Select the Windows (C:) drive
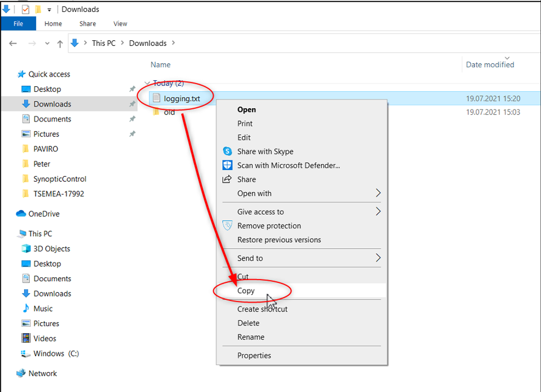 [x=56, y=353]
